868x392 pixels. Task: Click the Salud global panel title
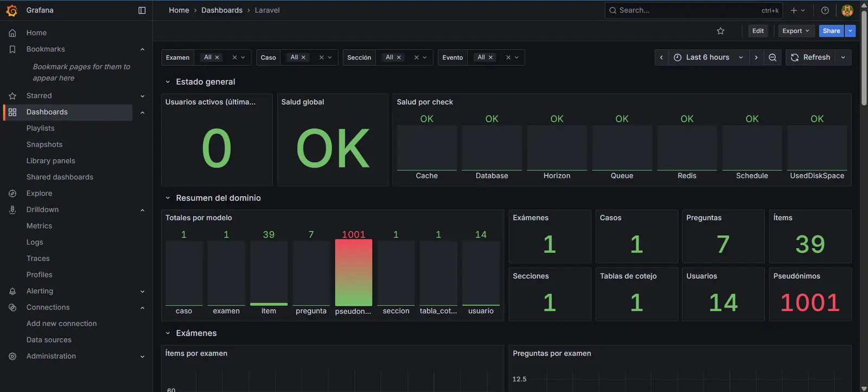click(303, 102)
